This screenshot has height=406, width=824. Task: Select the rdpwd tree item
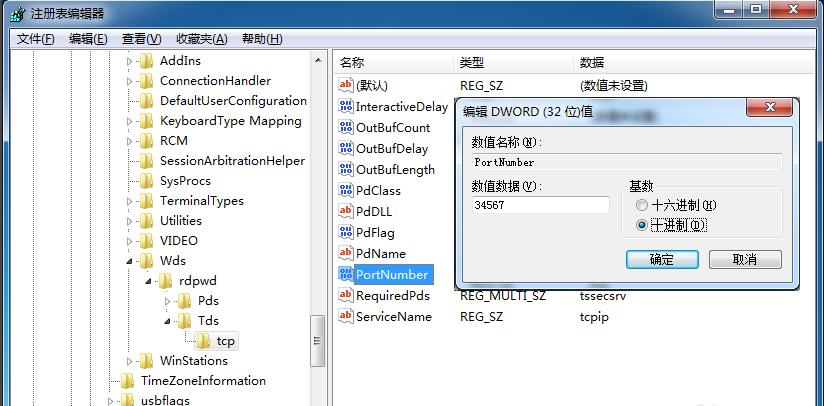tap(198, 281)
